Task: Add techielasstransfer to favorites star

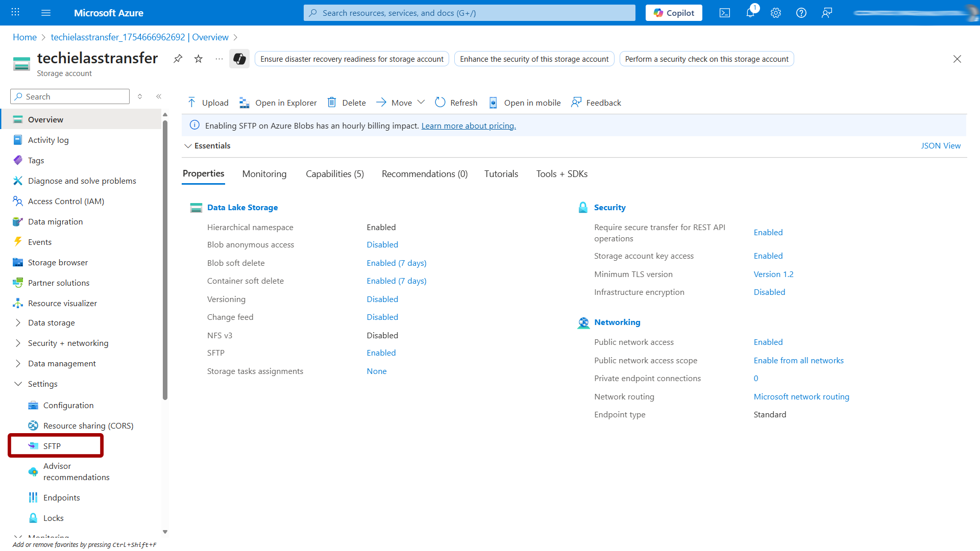Action: click(x=199, y=59)
